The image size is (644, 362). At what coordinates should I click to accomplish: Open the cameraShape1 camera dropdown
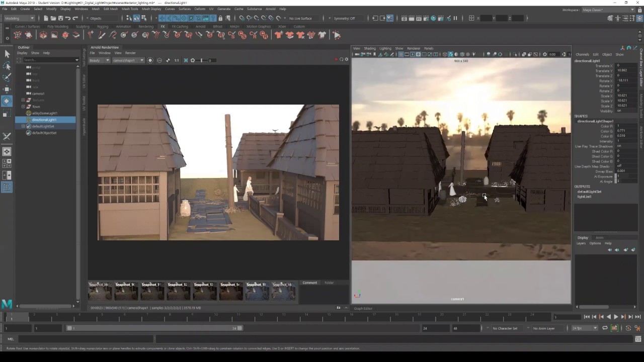[x=128, y=60]
